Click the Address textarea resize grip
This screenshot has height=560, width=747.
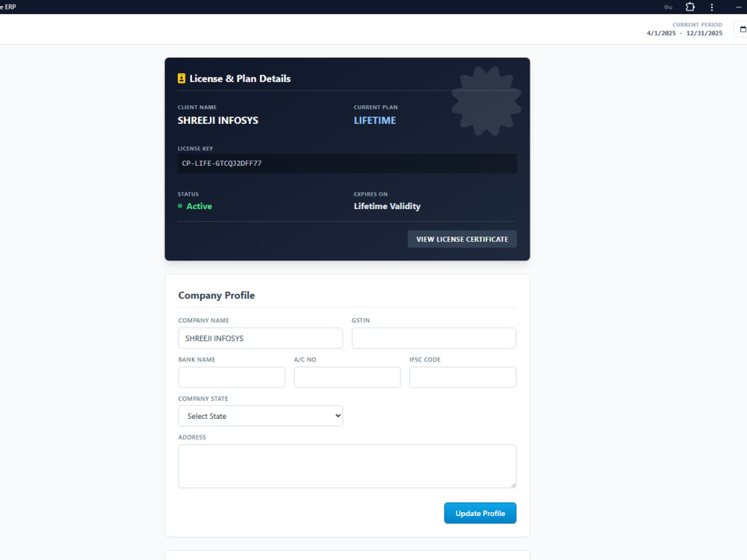click(x=513, y=485)
